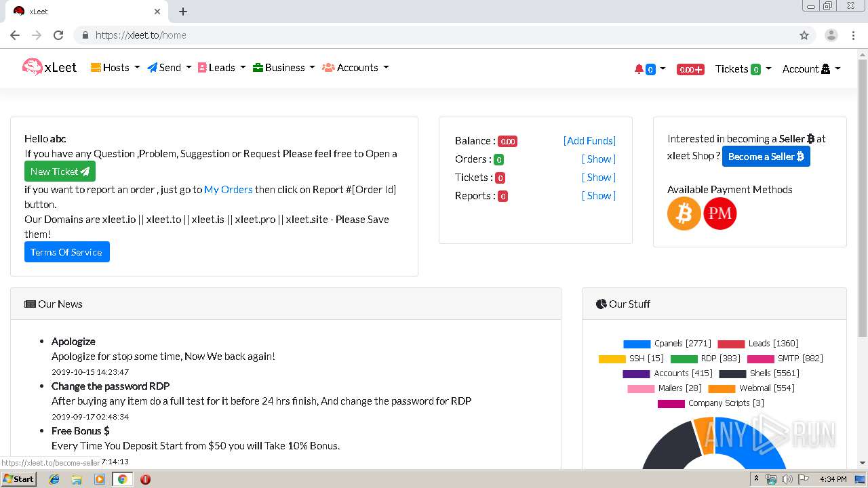Click the browser back arrow
The image size is (868, 488).
(x=15, y=35)
